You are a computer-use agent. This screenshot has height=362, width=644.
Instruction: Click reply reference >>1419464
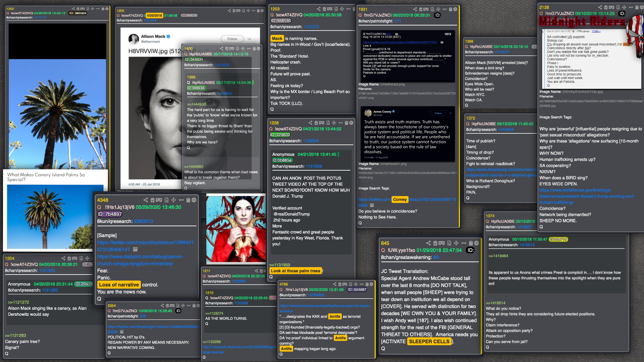point(498,256)
